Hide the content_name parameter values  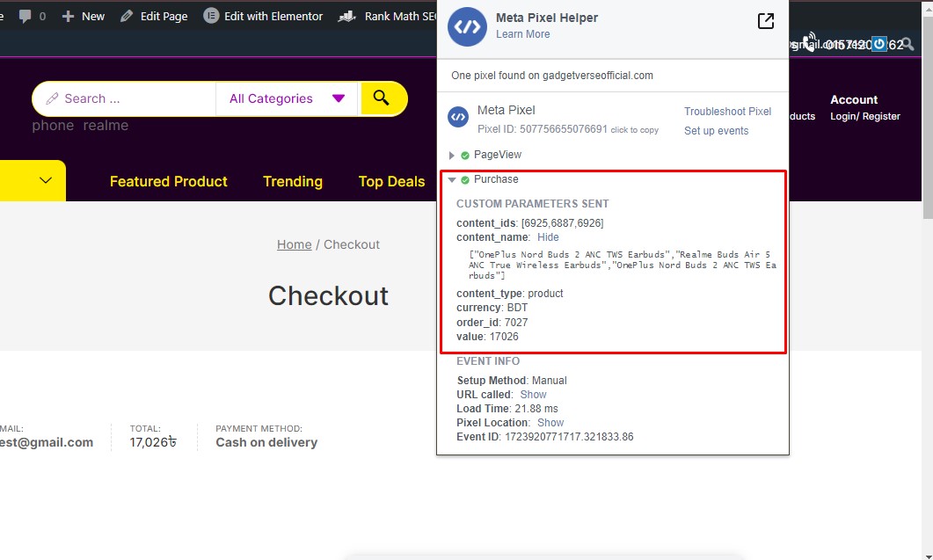click(x=548, y=237)
